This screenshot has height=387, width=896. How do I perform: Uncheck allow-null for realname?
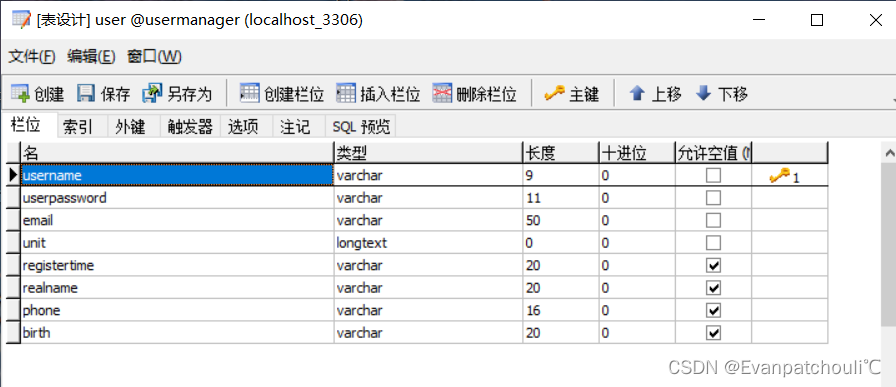pyautogui.click(x=713, y=288)
